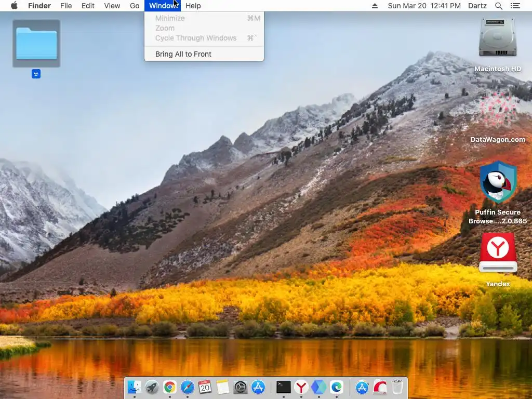Click the folder's label under blue folder

pos(36,74)
